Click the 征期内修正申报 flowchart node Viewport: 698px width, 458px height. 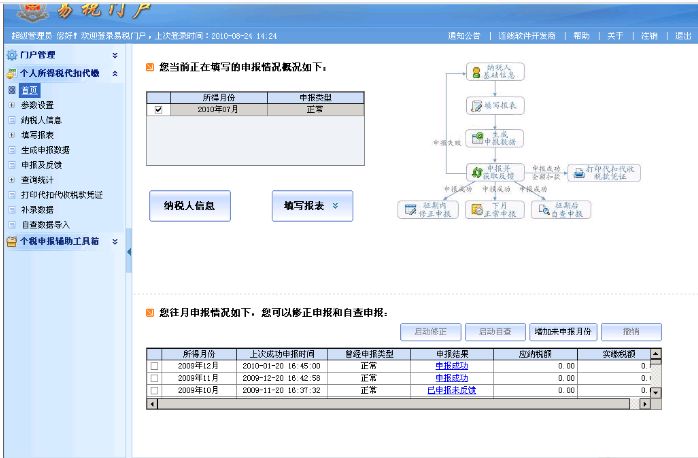coord(427,210)
